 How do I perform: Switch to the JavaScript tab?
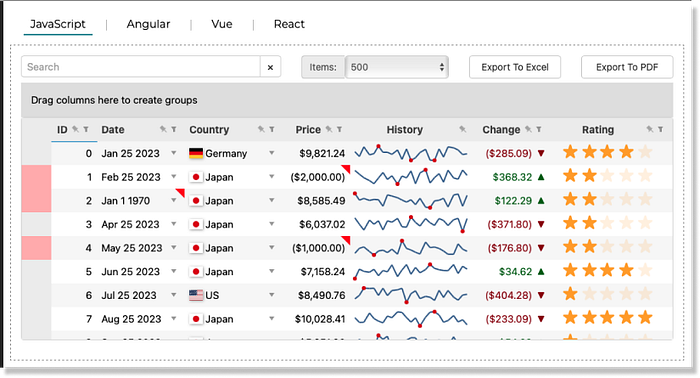[58, 24]
